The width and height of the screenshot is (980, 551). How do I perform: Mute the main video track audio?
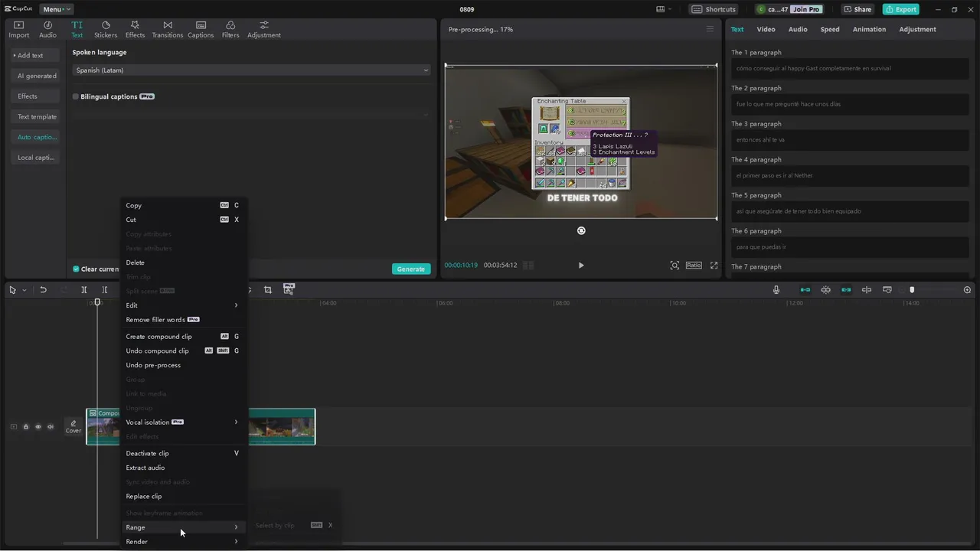51,427
